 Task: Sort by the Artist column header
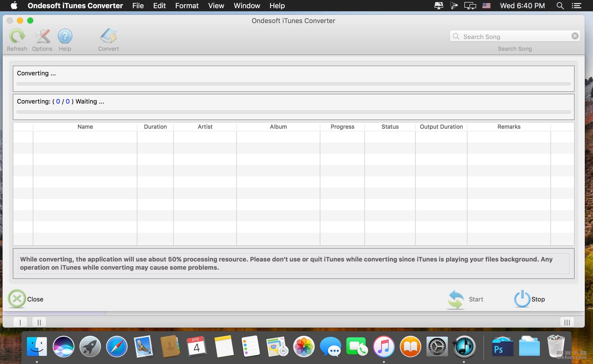pyautogui.click(x=205, y=127)
